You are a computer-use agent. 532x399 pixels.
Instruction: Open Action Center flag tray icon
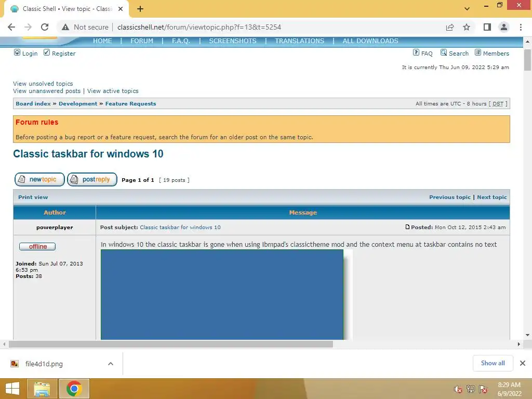[x=483, y=389]
